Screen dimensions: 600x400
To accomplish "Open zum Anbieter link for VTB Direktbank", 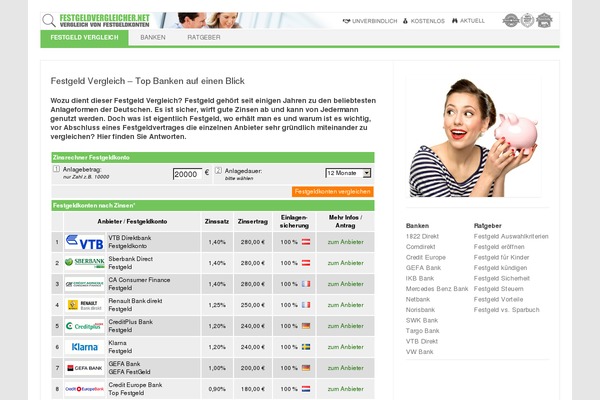I will tap(346, 242).
